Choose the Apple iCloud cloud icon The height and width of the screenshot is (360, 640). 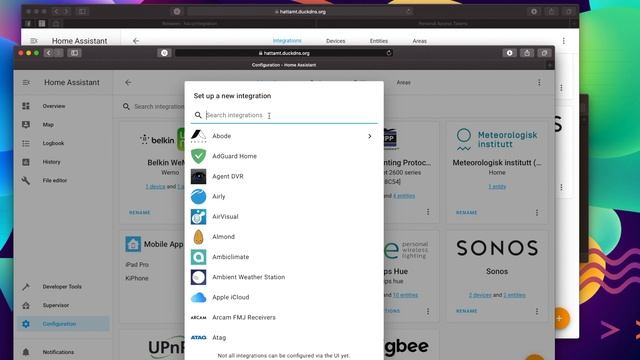pos(198,297)
